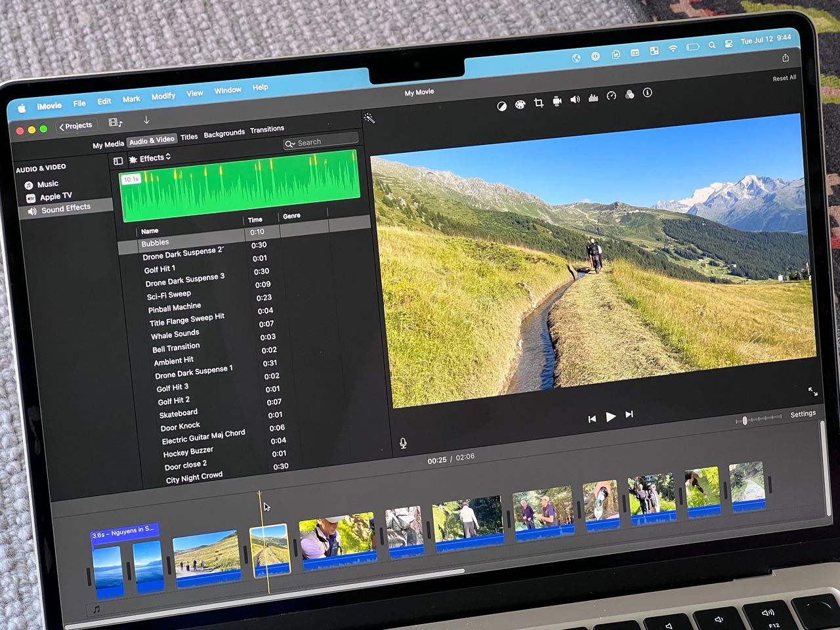Open the Apple menu
Screen dimensions: 840x630
pos(22,108)
